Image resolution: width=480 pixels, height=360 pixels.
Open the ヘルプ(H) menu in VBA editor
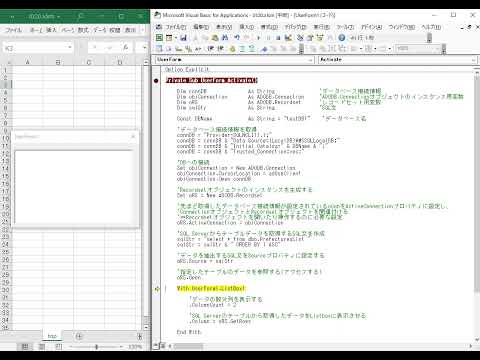pos(431,27)
